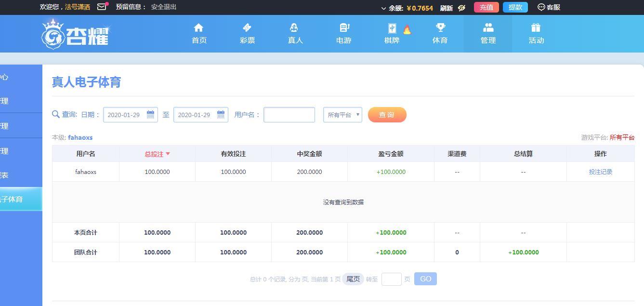Toggle balance visibility eye icon
Screen dimensions: 644x306
(461, 8)
